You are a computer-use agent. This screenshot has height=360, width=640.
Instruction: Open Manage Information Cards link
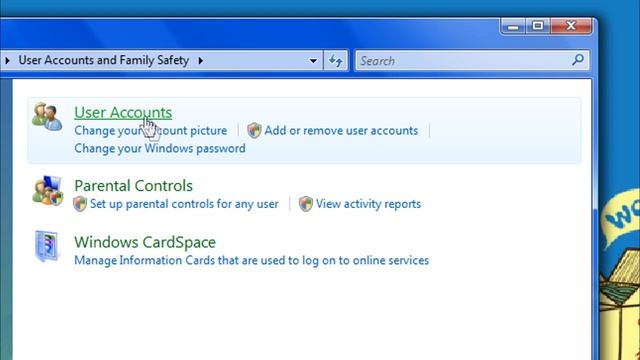(x=251, y=260)
